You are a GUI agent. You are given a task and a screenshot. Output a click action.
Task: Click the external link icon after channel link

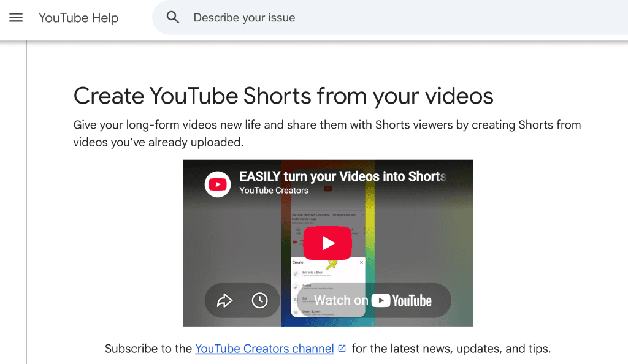pos(342,349)
